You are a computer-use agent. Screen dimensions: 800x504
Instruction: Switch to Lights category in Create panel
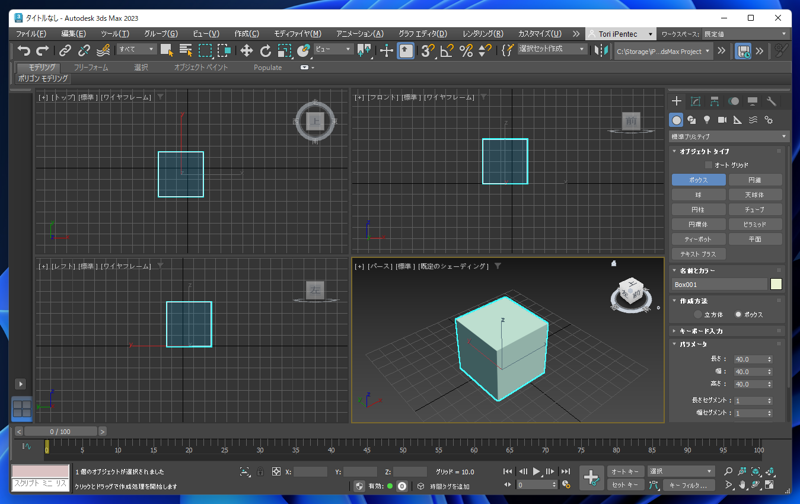(x=707, y=120)
